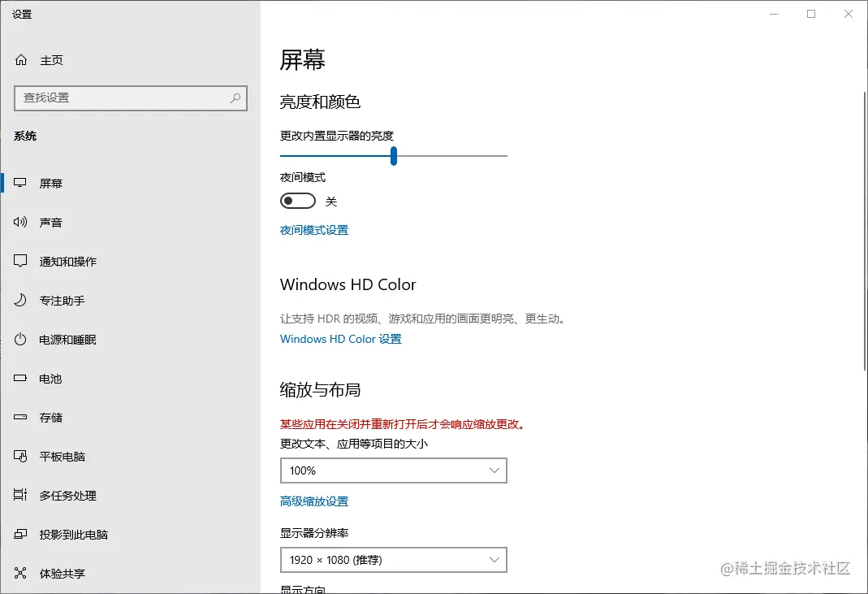The width and height of the screenshot is (868, 594).
Task: Click the 查找设置 search box
Action: [x=130, y=98]
